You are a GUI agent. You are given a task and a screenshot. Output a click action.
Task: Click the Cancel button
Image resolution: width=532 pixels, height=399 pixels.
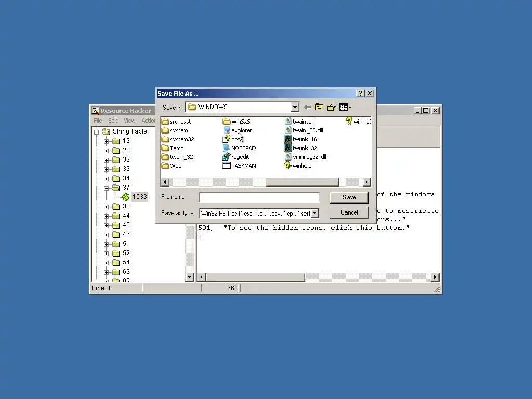click(x=349, y=212)
